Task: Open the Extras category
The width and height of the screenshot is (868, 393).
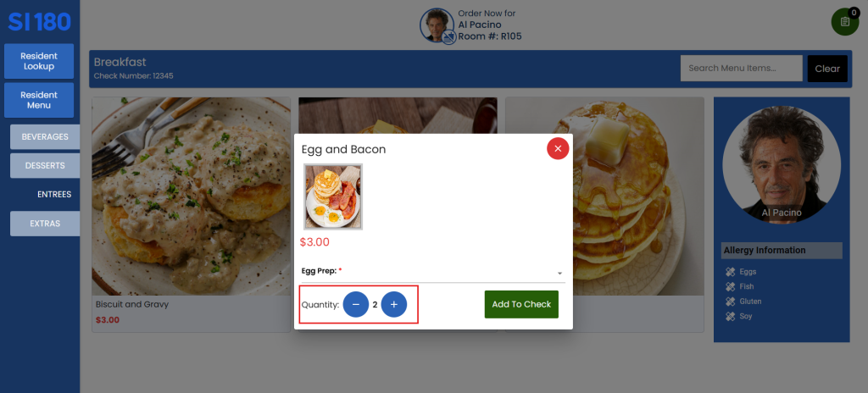Action: tap(45, 224)
